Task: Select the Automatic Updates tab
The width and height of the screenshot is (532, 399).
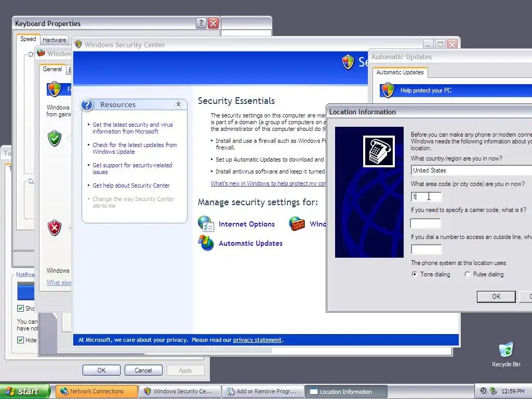Action: coord(400,72)
